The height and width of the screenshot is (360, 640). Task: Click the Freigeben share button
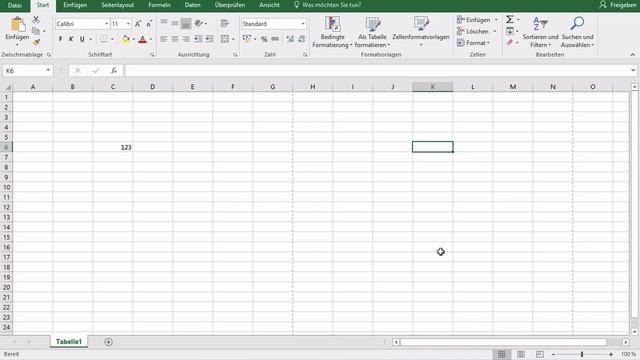pyautogui.click(x=618, y=5)
